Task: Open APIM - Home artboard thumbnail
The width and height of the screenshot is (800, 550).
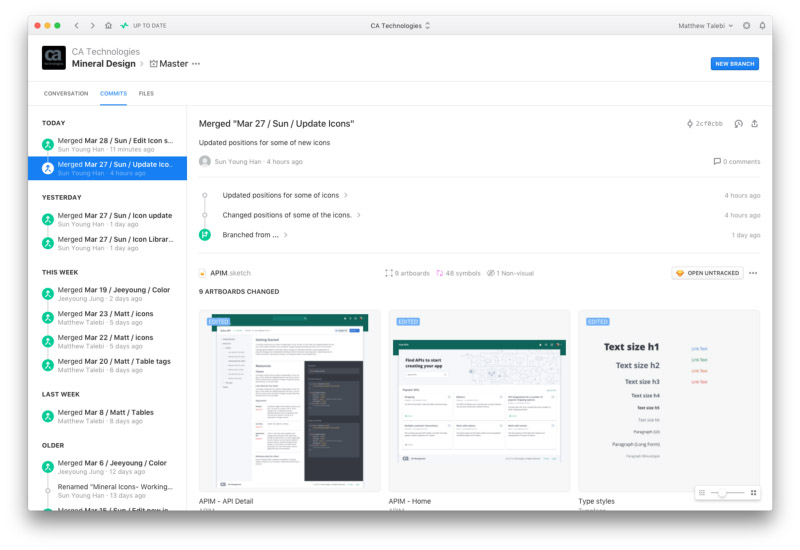Action: coord(479,401)
